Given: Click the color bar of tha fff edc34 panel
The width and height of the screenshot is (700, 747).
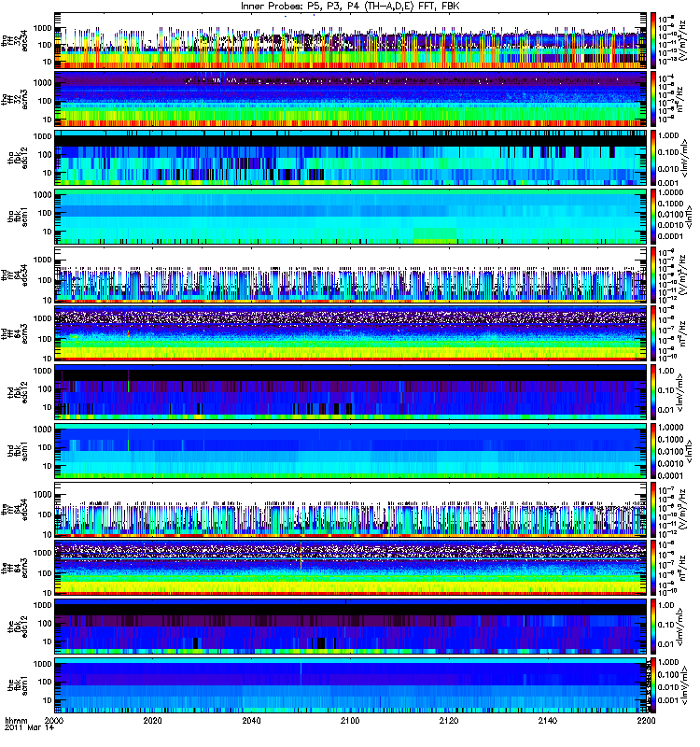Looking at the screenshot, I should coord(653,40).
